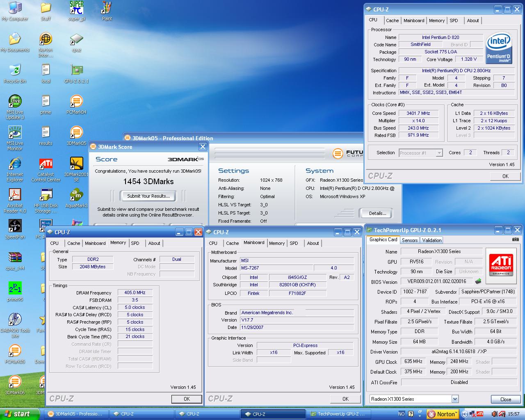Click the Core Speed 3401.7 MHz value
The height and width of the screenshot is (420, 525).
pos(418,113)
